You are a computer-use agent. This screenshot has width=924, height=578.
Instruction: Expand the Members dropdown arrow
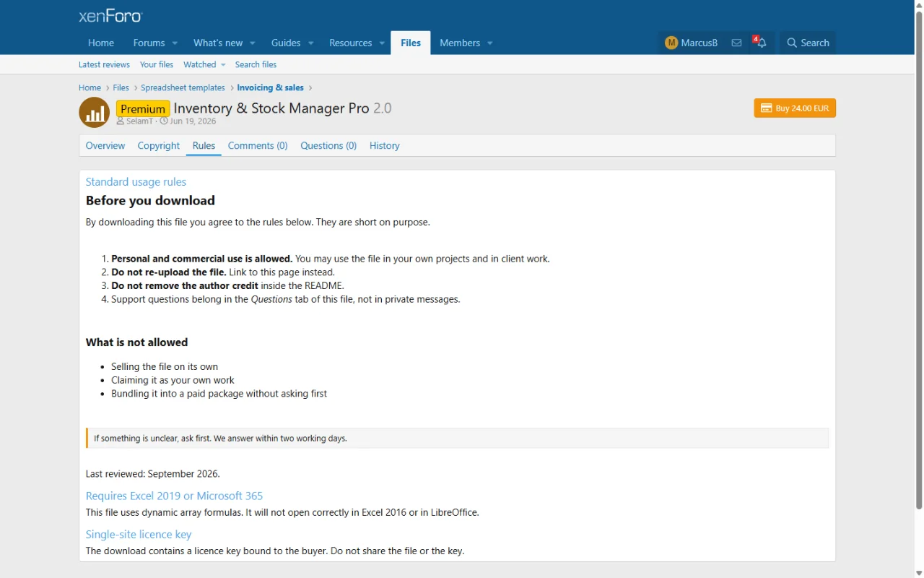tap(490, 43)
